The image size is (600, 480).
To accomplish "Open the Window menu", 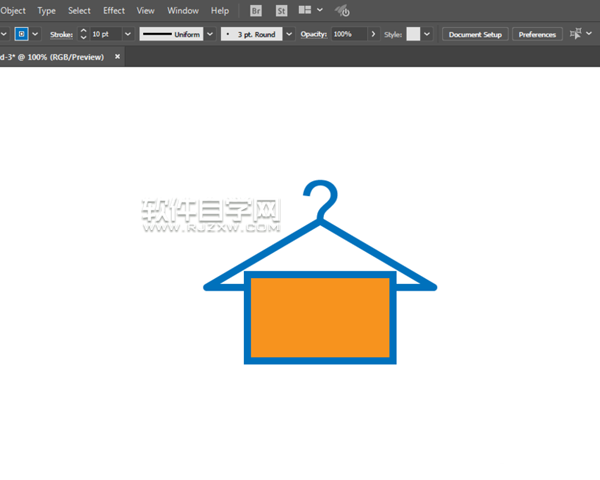I will tap(182, 11).
